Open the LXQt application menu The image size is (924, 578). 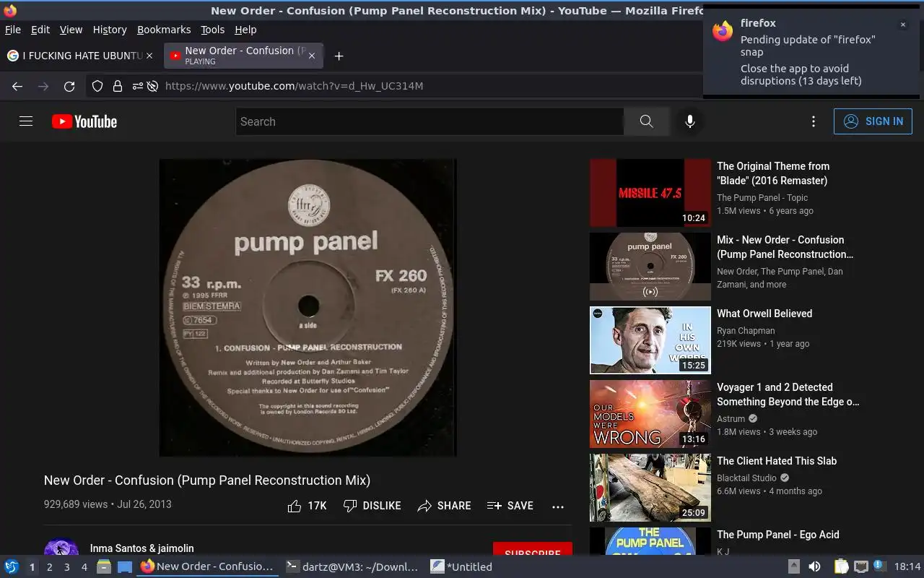coord(11,566)
